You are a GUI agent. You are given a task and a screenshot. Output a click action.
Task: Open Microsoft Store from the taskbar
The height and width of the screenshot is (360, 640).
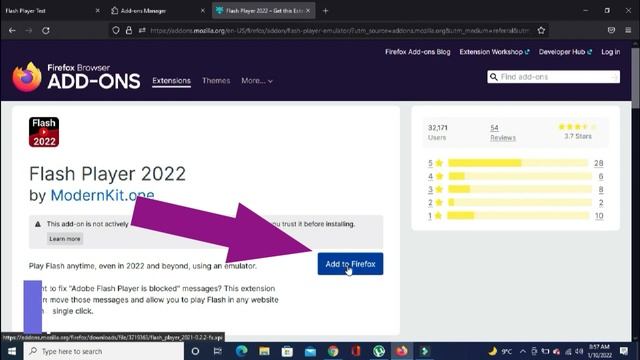pyautogui.click(x=287, y=351)
